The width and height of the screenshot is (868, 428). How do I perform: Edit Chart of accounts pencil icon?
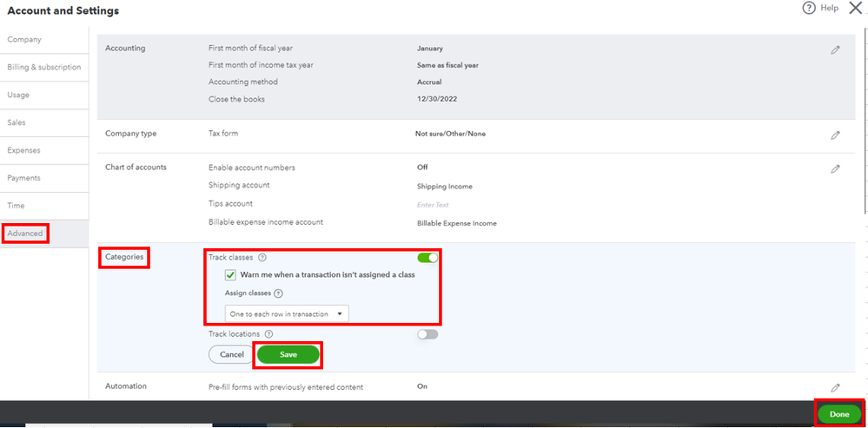point(835,169)
